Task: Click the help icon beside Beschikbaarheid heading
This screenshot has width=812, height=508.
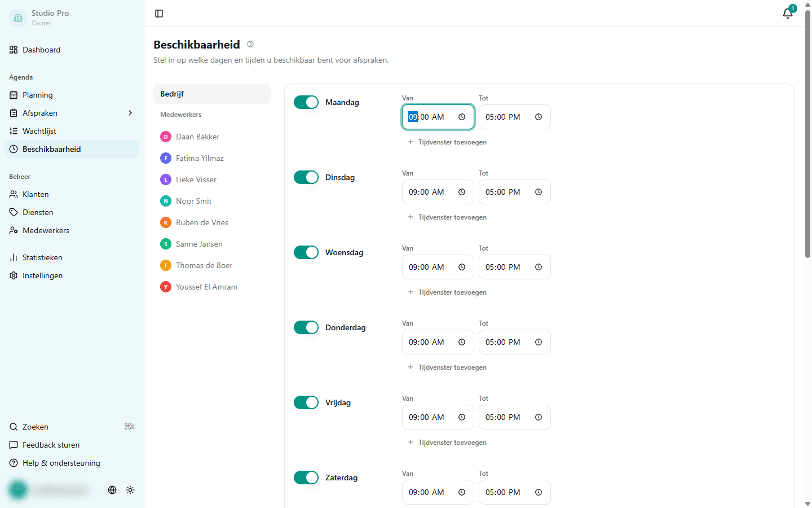Action: click(250, 44)
